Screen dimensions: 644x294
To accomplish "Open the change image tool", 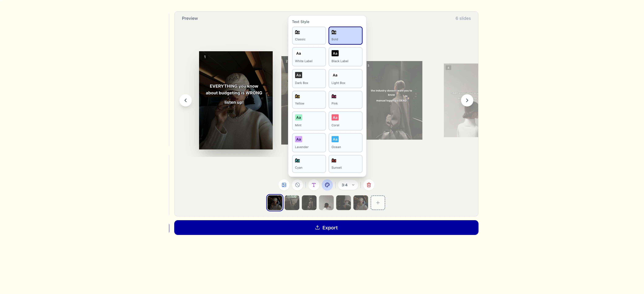I will 284,185.
